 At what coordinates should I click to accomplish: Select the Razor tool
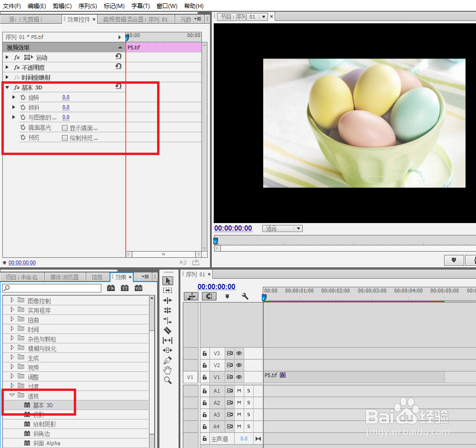[168, 331]
